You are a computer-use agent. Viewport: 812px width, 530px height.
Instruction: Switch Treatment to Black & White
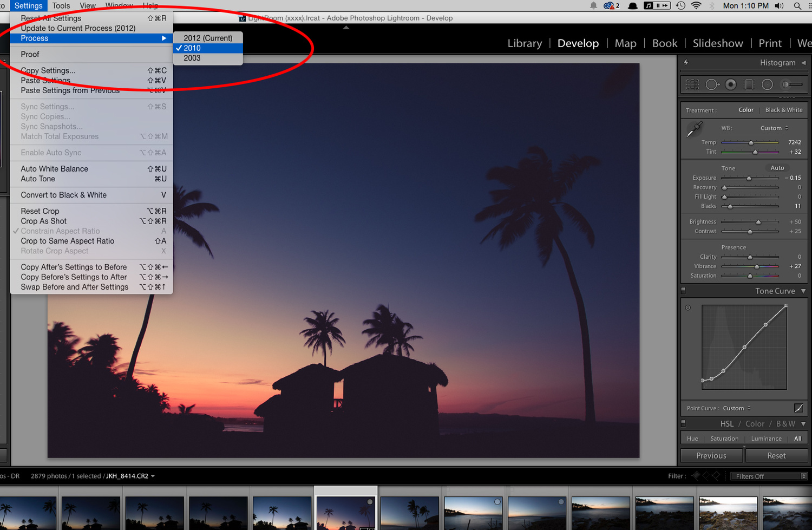tap(783, 109)
